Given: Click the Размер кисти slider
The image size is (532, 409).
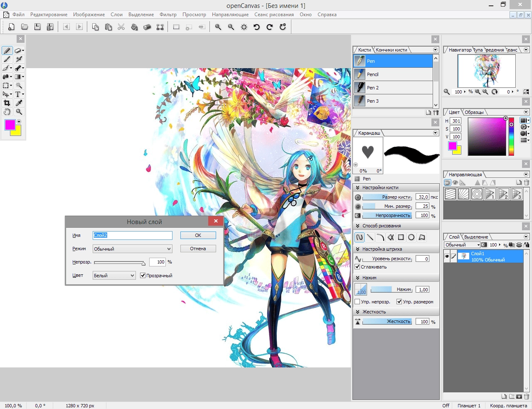Looking at the screenshot, I should pyautogui.click(x=387, y=197).
